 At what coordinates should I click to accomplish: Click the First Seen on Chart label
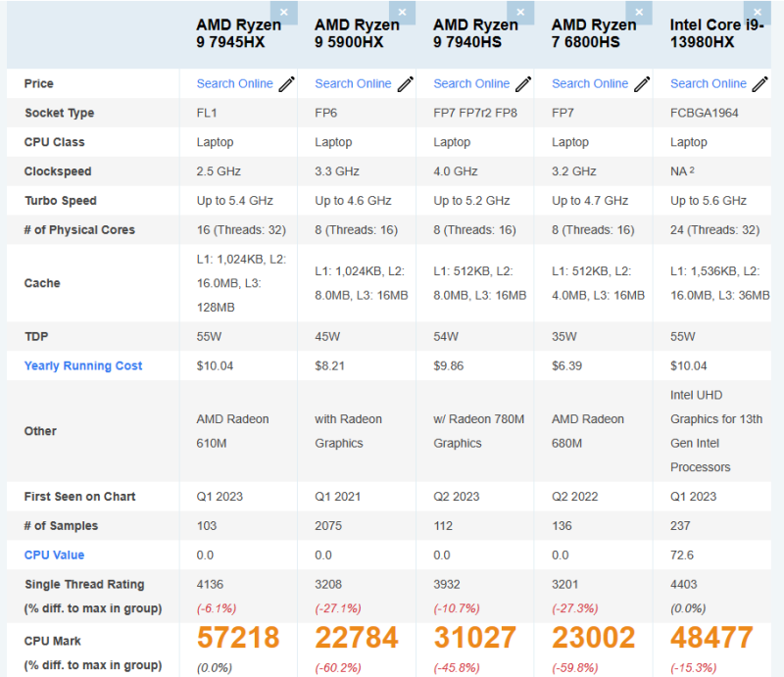pos(80,497)
